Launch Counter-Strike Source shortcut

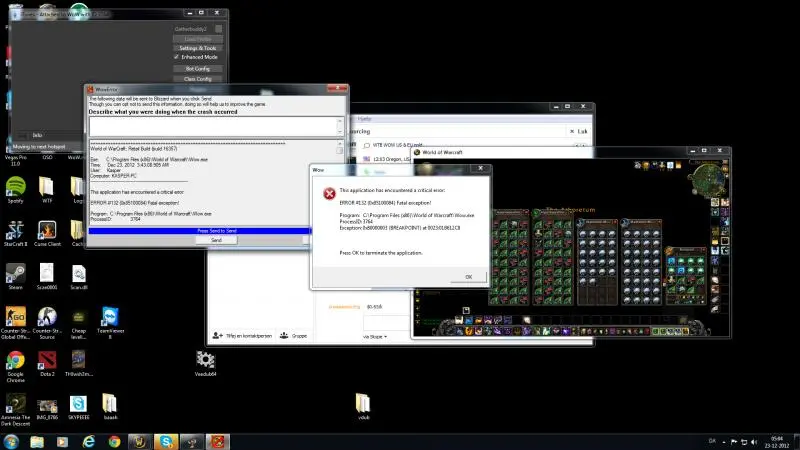tap(47, 322)
